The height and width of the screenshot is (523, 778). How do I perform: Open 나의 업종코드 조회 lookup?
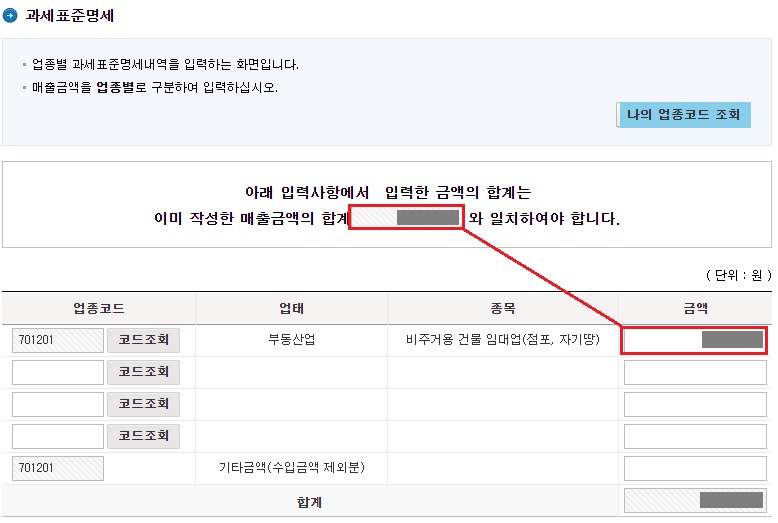pyautogui.click(x=683, y=115)
